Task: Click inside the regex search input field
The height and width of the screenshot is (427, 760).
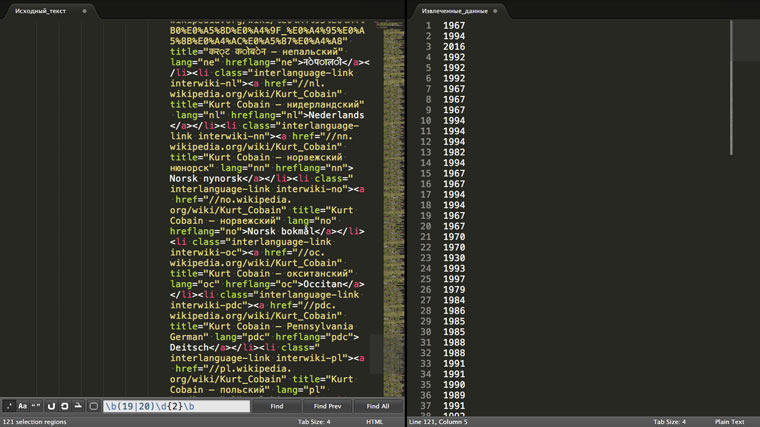Action: point(176,407)
